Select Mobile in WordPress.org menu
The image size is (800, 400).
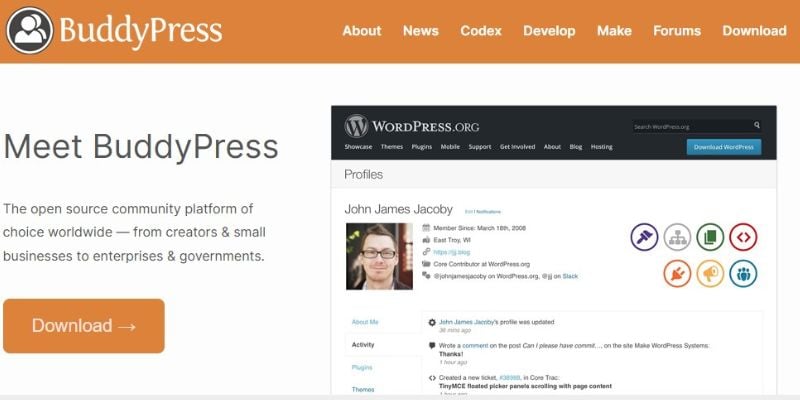tap(450, 147)
